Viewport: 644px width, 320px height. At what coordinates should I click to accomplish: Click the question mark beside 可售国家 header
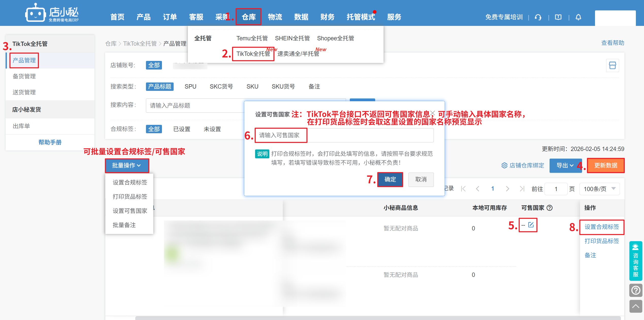550,208
